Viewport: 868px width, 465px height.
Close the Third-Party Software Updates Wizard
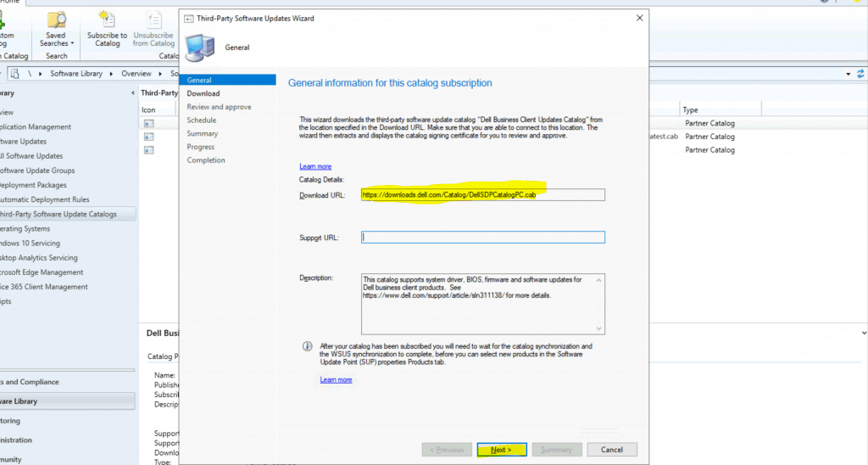pos(639,19)
